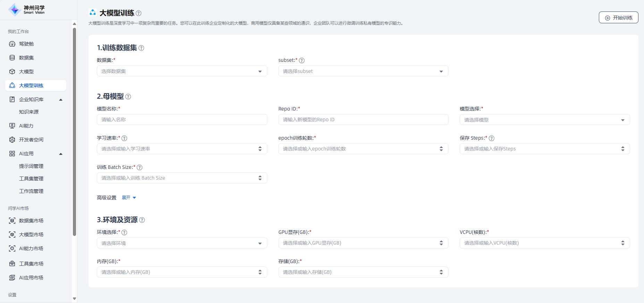The image size is (644, 303).
Task: Click help icon beside 学习速率 label
Action: coord(124,138)
